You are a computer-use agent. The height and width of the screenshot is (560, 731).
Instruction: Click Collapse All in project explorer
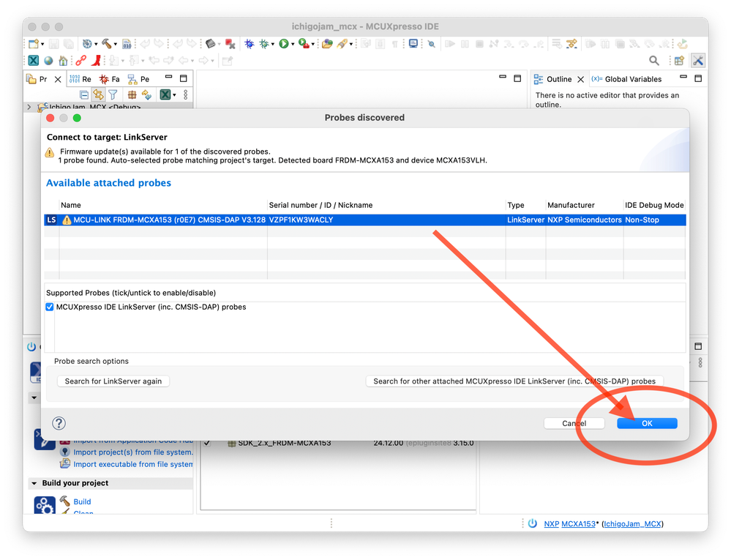point(84,94)
